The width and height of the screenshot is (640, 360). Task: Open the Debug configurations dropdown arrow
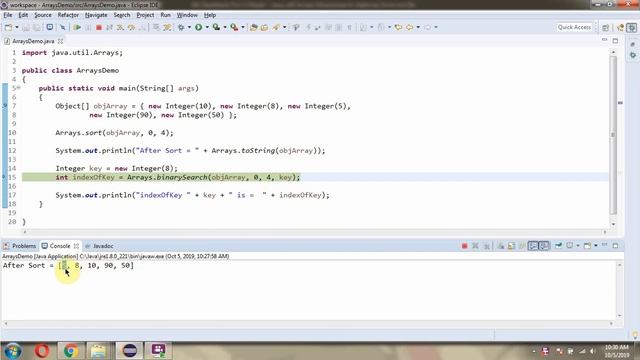189,27
